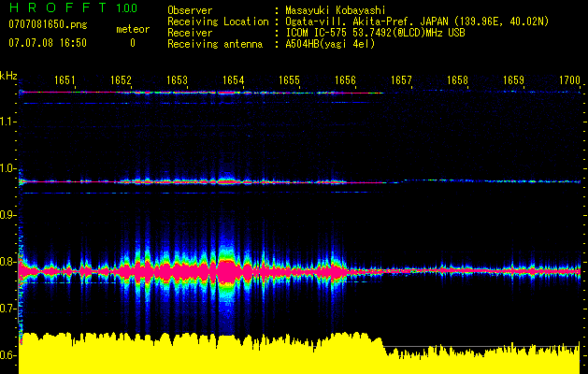Viewport: 588px width, 374px height.
Task: Click the 1.1 kHz frequency axis label
Action: pos(7,122)
